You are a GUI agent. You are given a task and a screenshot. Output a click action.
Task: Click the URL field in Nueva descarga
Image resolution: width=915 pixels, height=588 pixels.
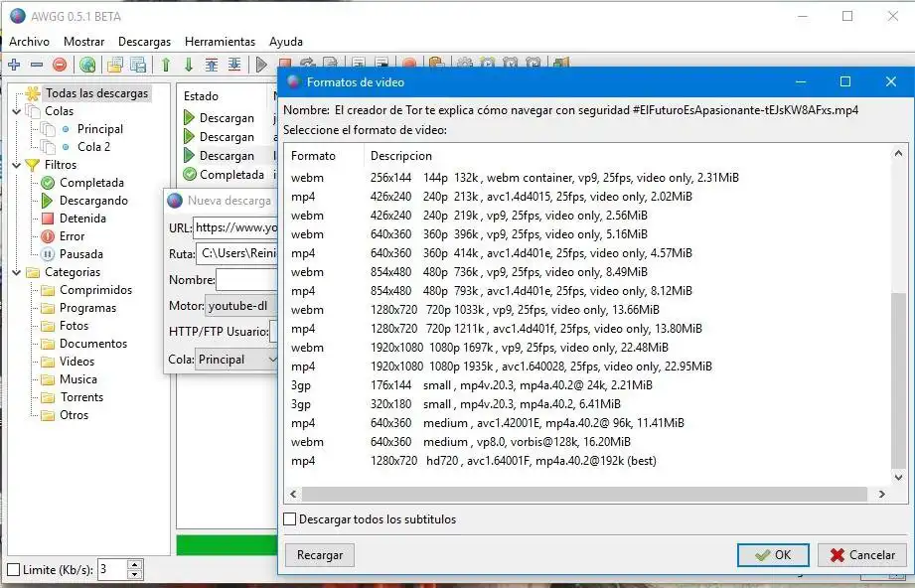tap(235, 227)
